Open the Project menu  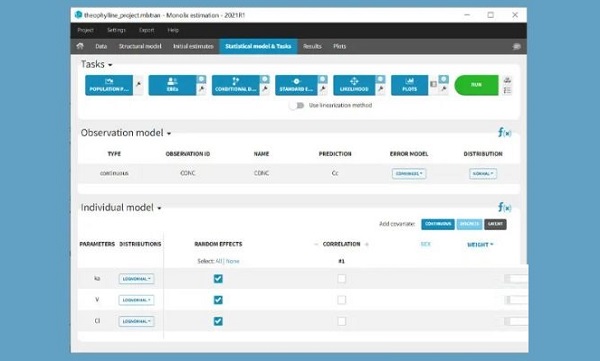tap(85, 30)
